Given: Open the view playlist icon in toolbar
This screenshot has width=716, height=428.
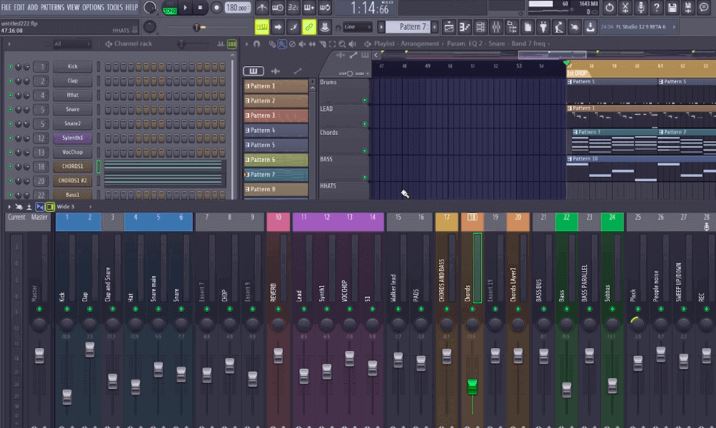Looking at the screenshot, I should click(x=449, y=27).
